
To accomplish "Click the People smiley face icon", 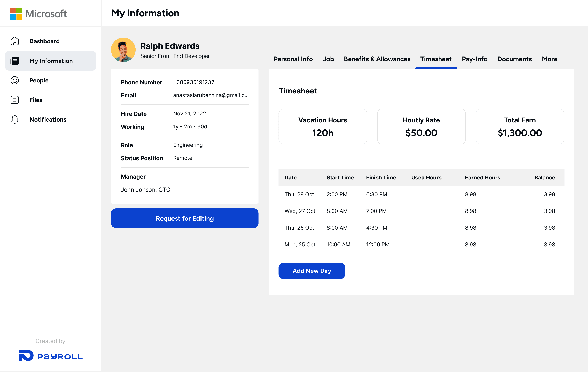I will [15, 80].
